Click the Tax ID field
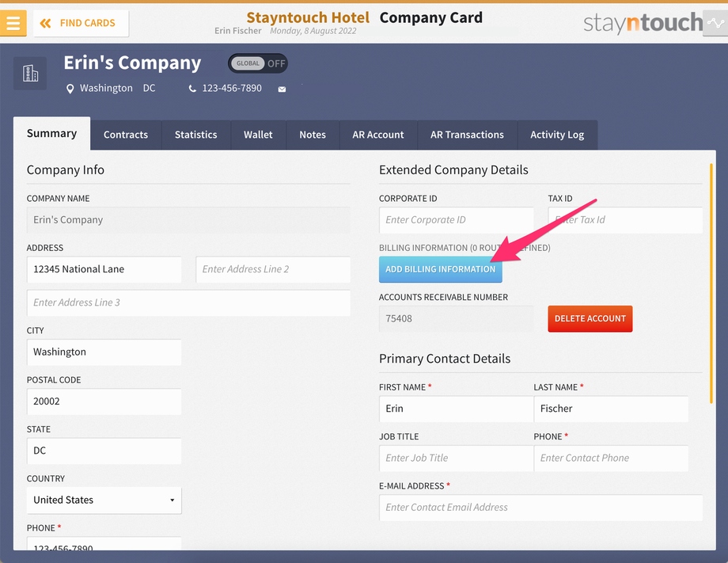This screenshot has height=563, width=728. (x=625, y=220)
